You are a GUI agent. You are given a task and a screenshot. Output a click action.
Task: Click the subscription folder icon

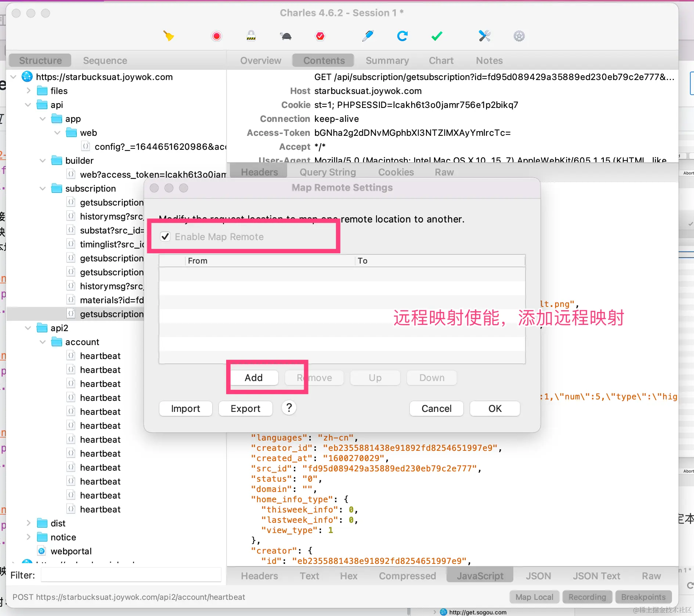pyautogui.click(x=57, y=188)
